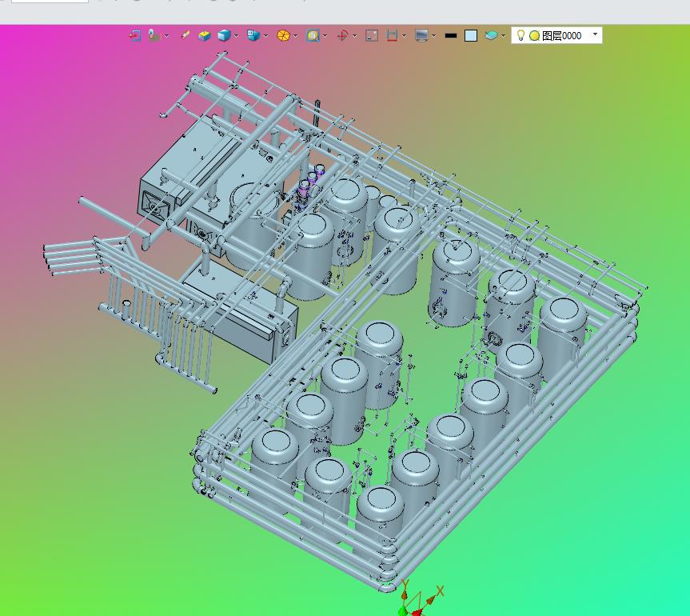
Task: Open the orange circle icon dropdown
Action: pos(295,36)
